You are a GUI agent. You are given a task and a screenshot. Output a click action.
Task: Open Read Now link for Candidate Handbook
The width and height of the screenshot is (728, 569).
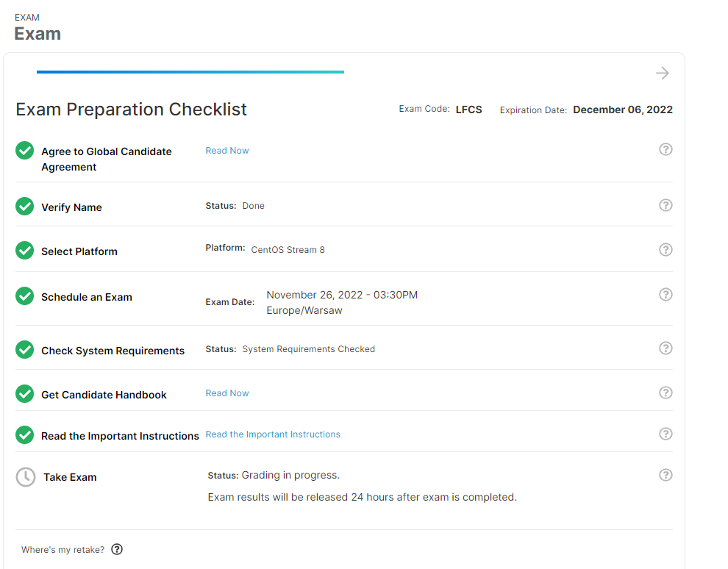(x=227, y=393)
